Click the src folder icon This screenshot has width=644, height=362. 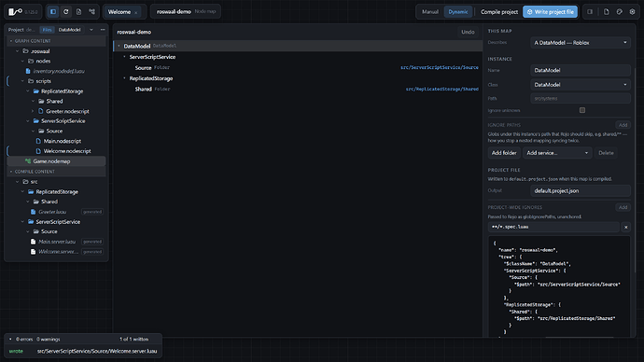[x=25, y=181]
